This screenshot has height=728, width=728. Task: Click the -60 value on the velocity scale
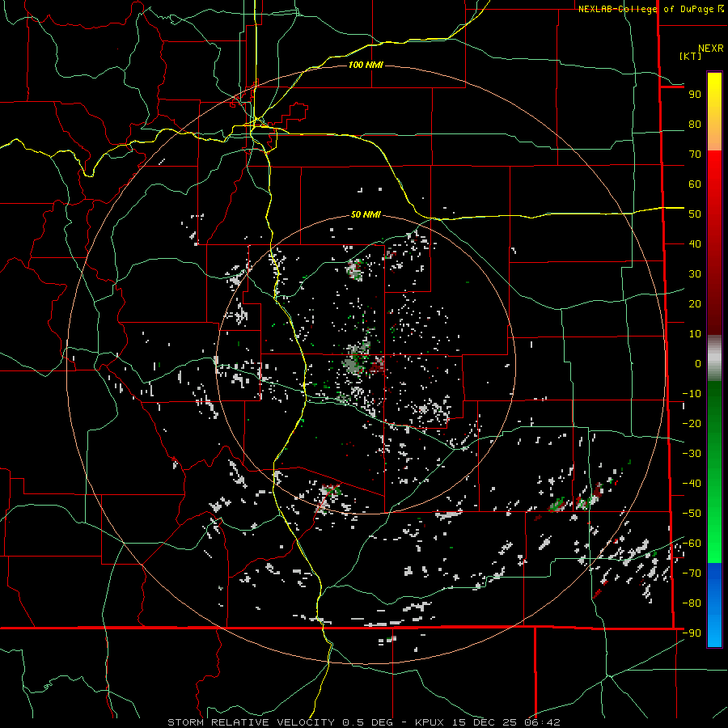pyautogui.click(x=692, y=544)
